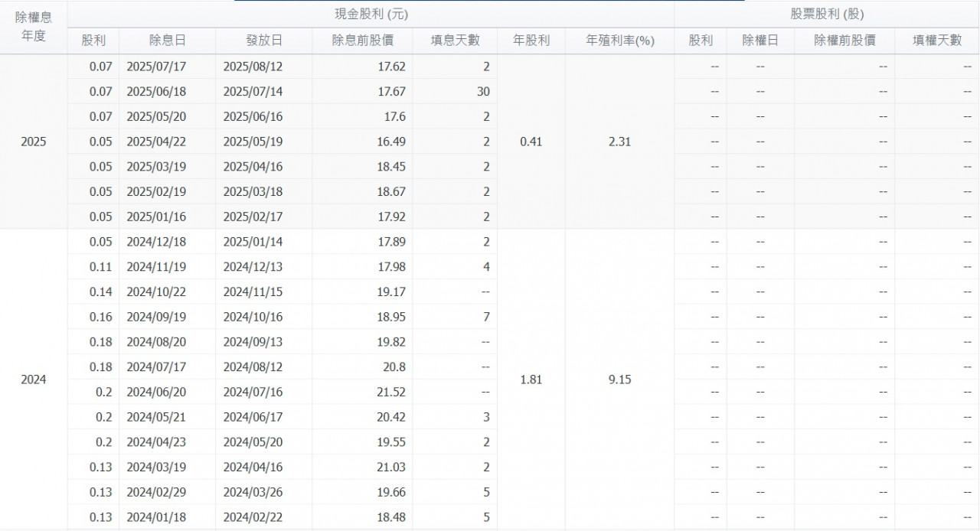
Task: Click the annual dividend value 1.81
Action: tap(531, 380)
